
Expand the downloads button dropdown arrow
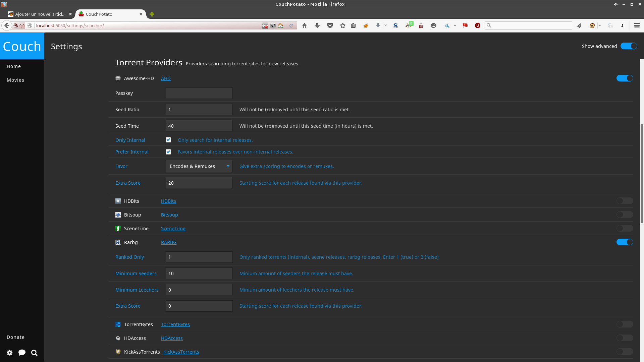pyautogui.click(x=386, y=25)
